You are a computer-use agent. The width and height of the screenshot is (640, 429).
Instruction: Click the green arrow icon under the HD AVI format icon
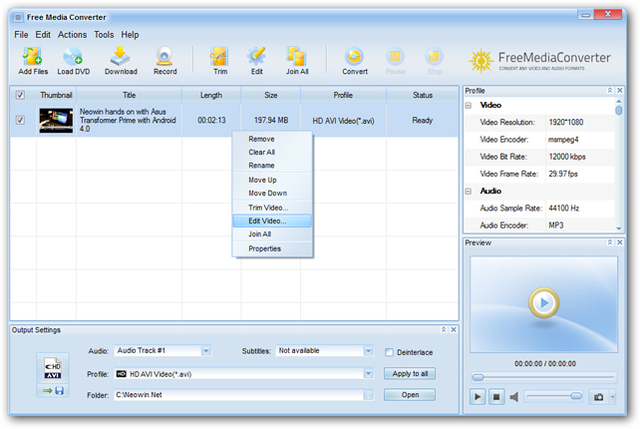47,391
